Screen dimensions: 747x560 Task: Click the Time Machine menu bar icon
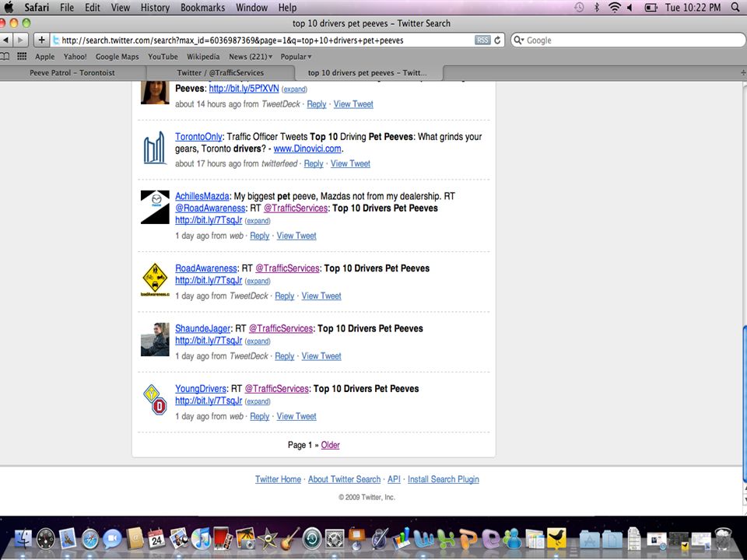(x=579, y=7)
